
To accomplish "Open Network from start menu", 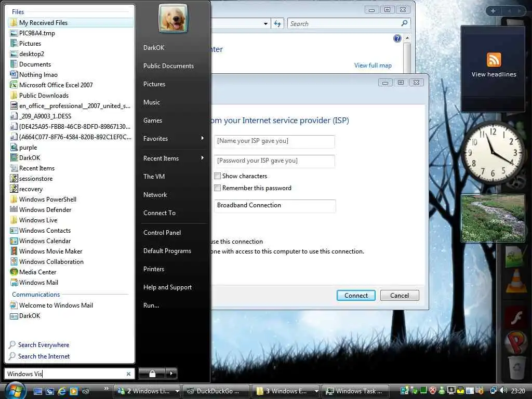I will tap(155, 194).
